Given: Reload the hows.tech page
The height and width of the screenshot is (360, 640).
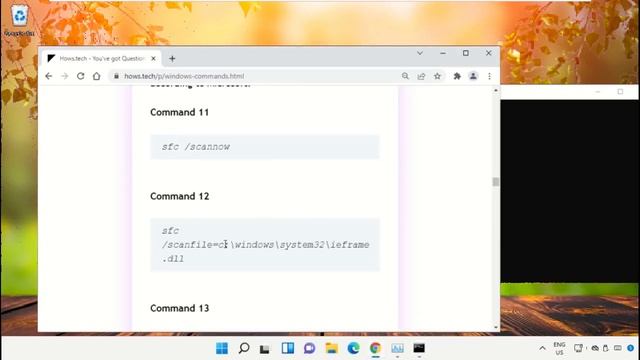Looking at the screenshot, I should pyautogui.click(x=80, y=76).
